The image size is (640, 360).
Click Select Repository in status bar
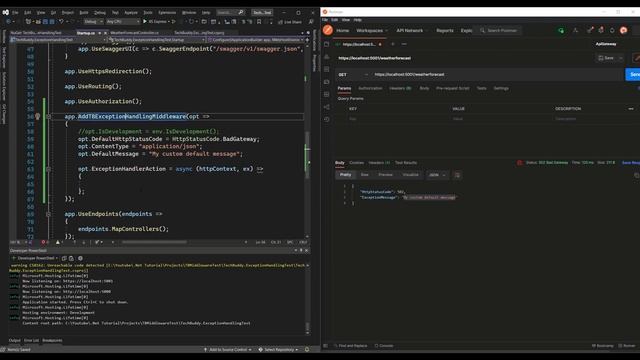tap(278, 349)
